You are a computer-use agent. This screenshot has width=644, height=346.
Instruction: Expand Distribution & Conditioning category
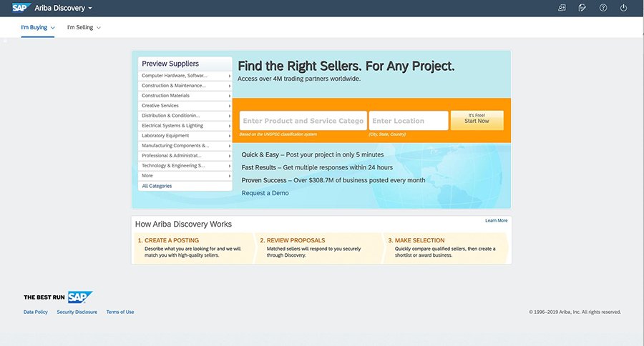185,116
